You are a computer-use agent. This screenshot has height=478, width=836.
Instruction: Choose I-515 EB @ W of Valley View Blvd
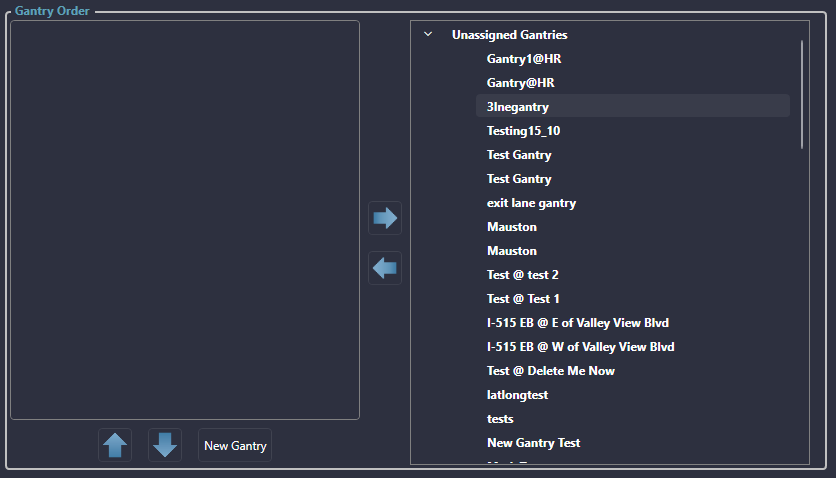580,347
